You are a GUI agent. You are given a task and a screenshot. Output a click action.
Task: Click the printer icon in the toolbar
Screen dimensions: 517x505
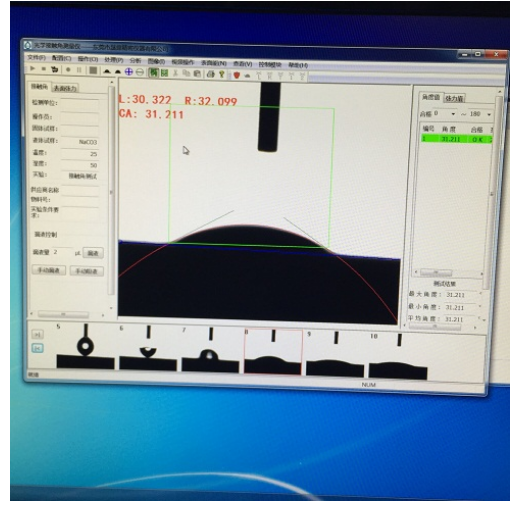pos(210,74)
